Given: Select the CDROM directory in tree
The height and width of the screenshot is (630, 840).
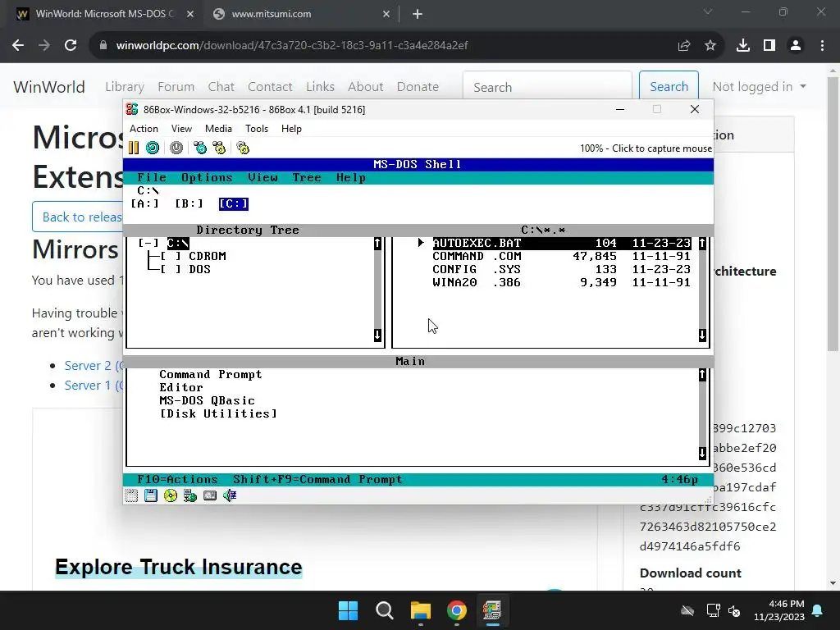Looking at the screenshot, I should coord(208,256).
